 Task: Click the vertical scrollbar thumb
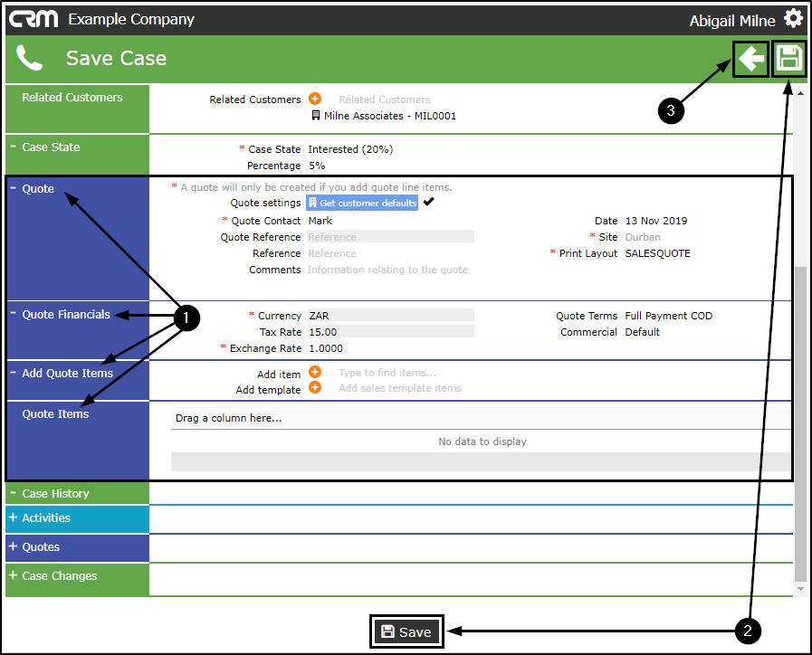coord(800,423)
